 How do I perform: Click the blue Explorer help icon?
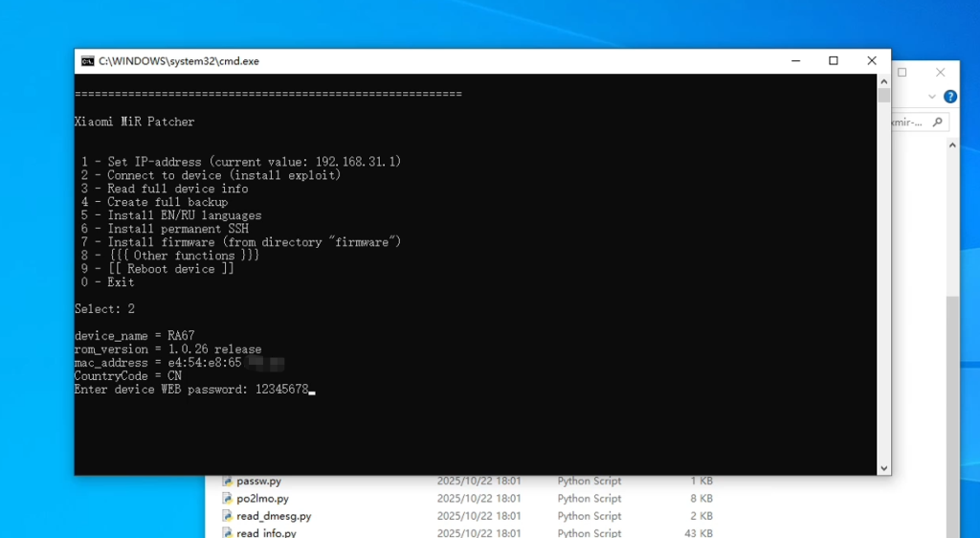[x=949, y=97]
